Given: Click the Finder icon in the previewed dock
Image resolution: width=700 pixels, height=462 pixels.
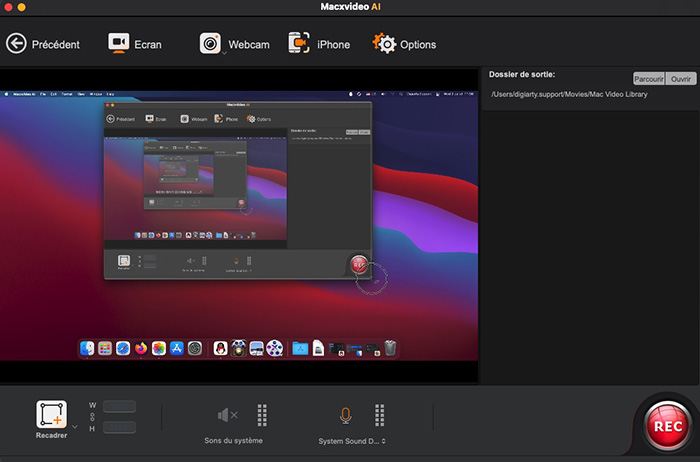Looking at the screenshot, I should coord(87,348).
